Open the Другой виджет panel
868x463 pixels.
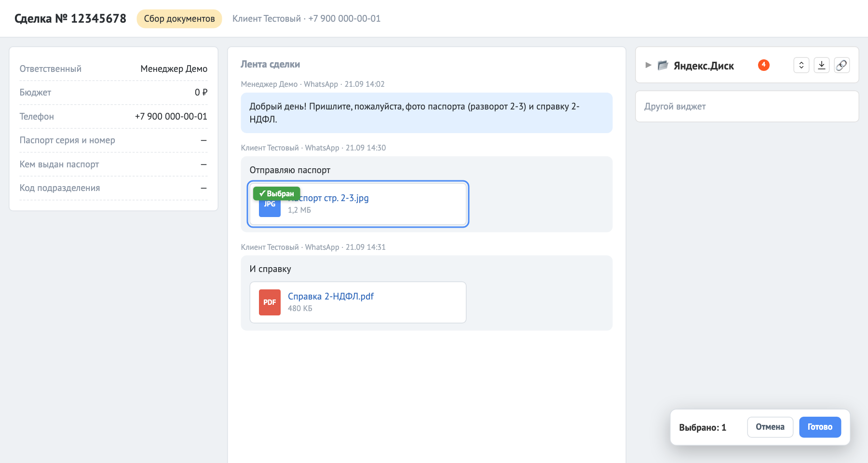[x=747, y=107]
